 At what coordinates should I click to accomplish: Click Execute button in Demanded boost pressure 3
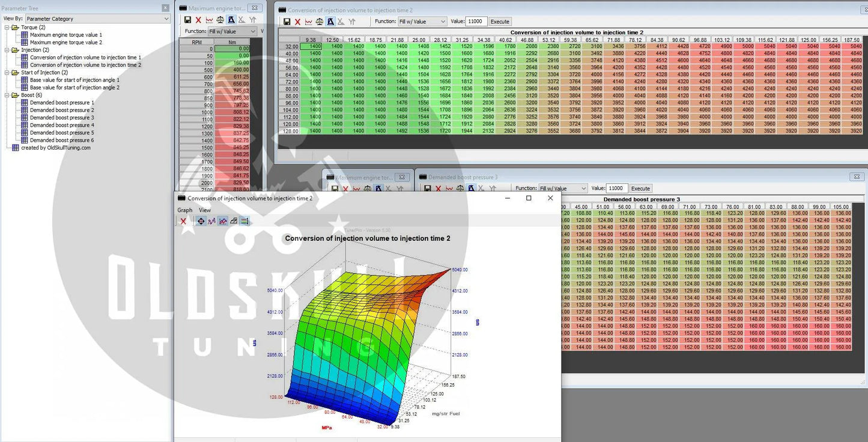[x=640, y=189]
